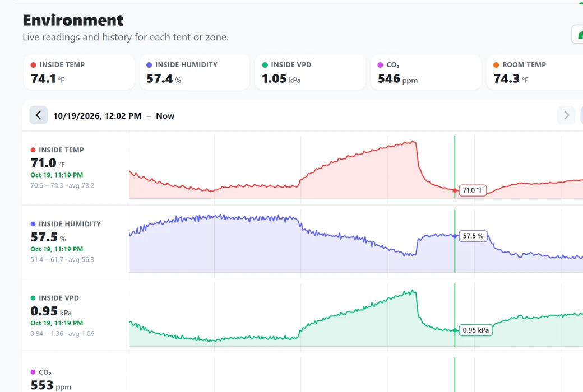The width and height of the screenshot is (583, 392).
Task: Click the Inside Humidity chart row label
Action: coord(70,224)
